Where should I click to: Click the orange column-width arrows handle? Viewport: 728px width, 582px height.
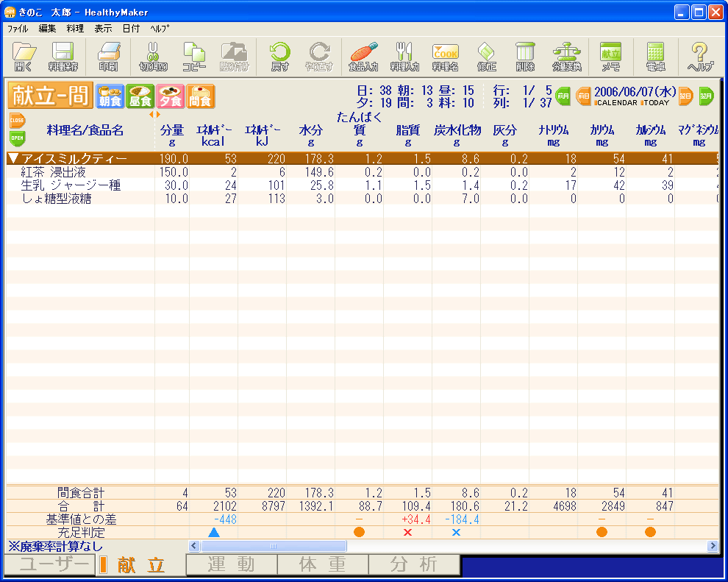pyautogui.click(x=154, y=114)
